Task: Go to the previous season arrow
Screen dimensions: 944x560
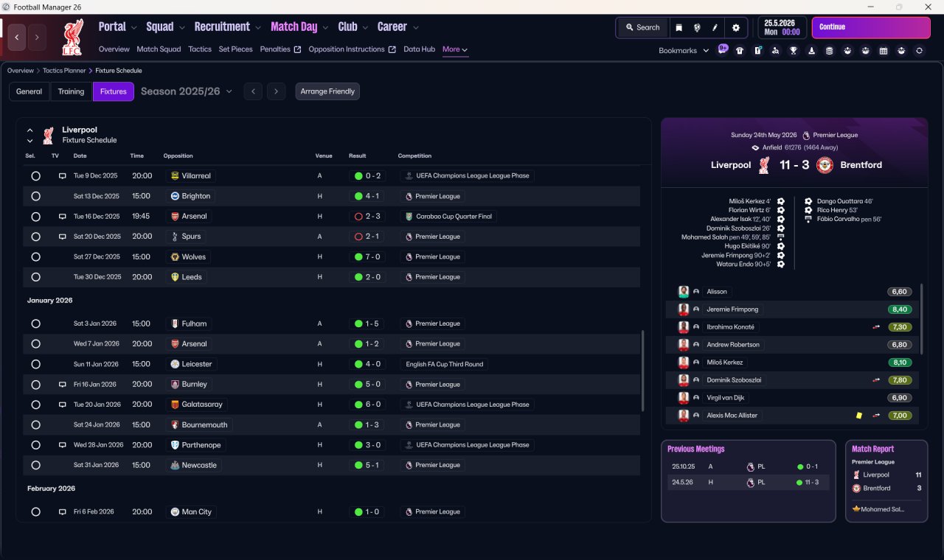Action: coord(253,91)
